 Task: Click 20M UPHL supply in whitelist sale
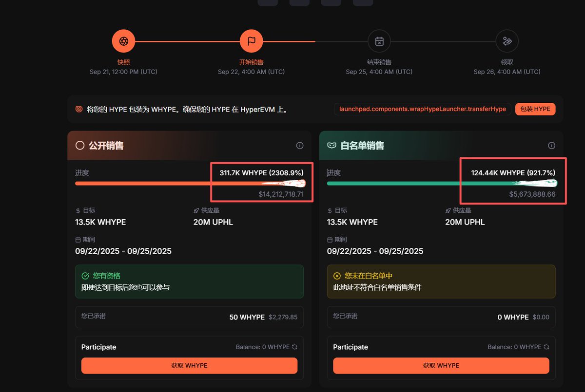[x=465, y=222]
